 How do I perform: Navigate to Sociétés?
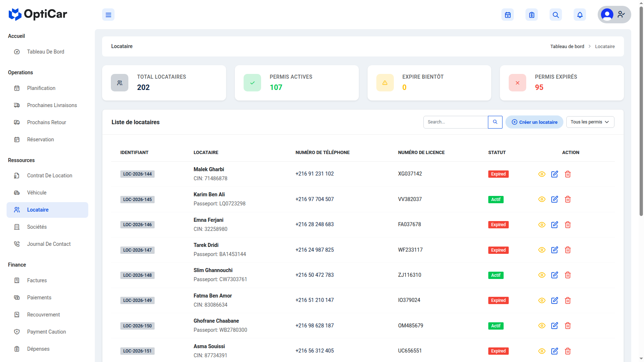pos(47,227)
